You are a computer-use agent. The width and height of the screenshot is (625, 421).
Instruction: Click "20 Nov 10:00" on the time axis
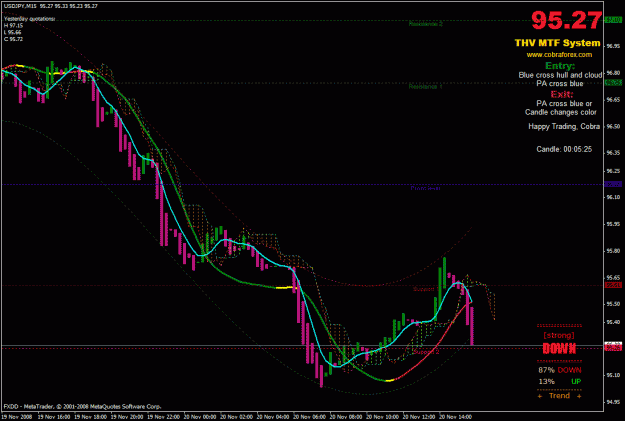[x=383, y=417]
